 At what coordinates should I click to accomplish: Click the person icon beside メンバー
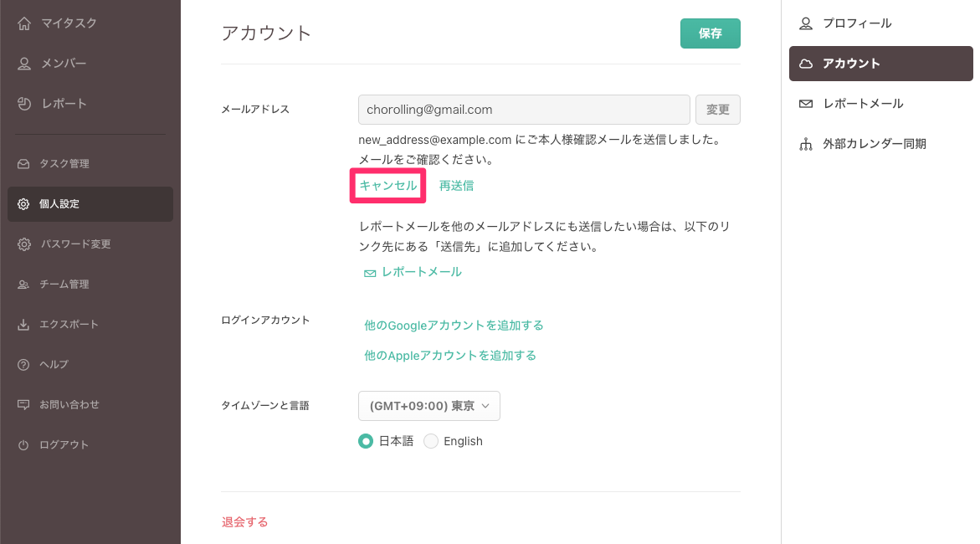click(24, 64)
